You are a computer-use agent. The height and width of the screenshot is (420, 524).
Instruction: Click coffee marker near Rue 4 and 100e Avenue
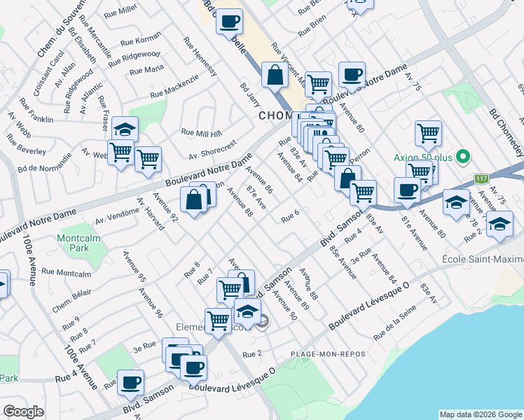[x=130, y=384]
